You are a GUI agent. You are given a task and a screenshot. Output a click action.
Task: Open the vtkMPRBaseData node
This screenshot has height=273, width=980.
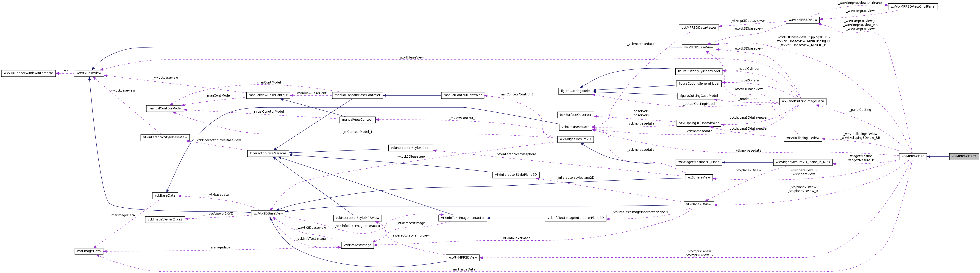click(x=576, y=127)
